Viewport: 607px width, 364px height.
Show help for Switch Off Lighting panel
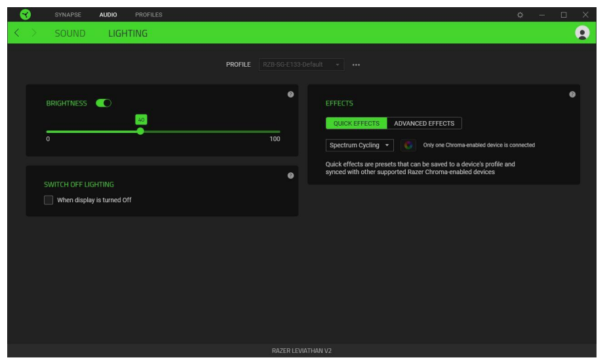(x=290, y=175)
